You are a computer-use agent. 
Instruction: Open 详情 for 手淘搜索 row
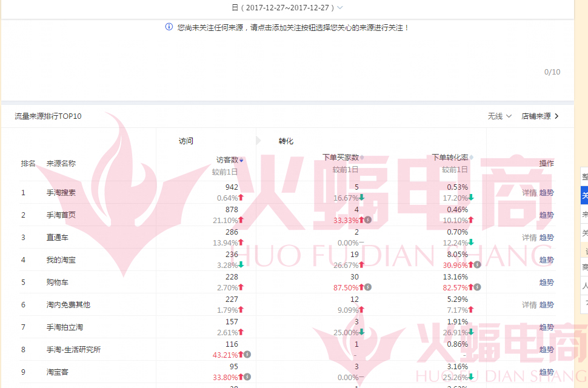point(529,193)
